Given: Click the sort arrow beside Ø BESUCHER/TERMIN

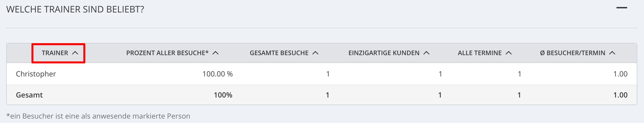Looking at the screenshot, I should tap(612, 53).
